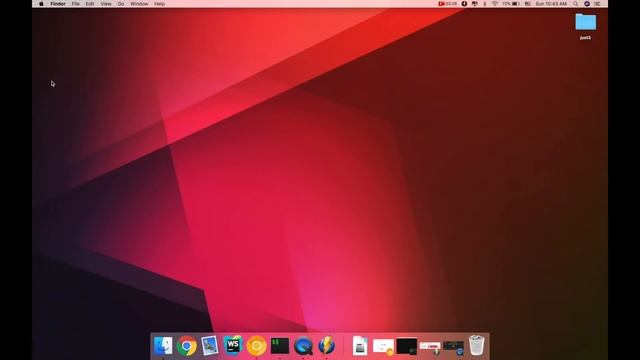The width and height of the screenshot is (640, 360).
Task: Open Spotlight search magnifier
Action: [576, 4]
